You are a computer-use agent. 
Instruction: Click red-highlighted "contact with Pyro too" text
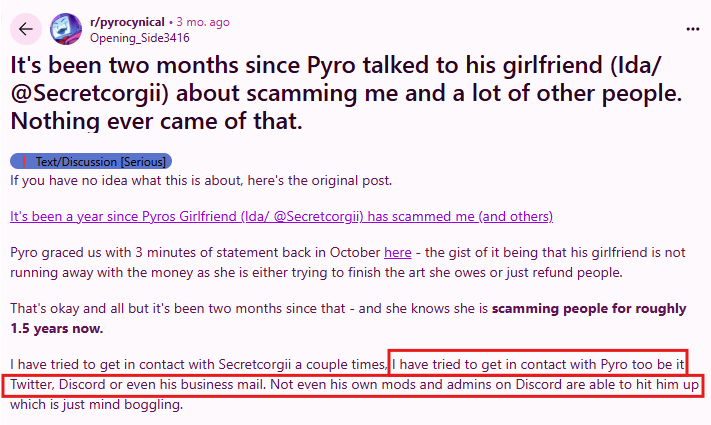(x=555, y=362)
